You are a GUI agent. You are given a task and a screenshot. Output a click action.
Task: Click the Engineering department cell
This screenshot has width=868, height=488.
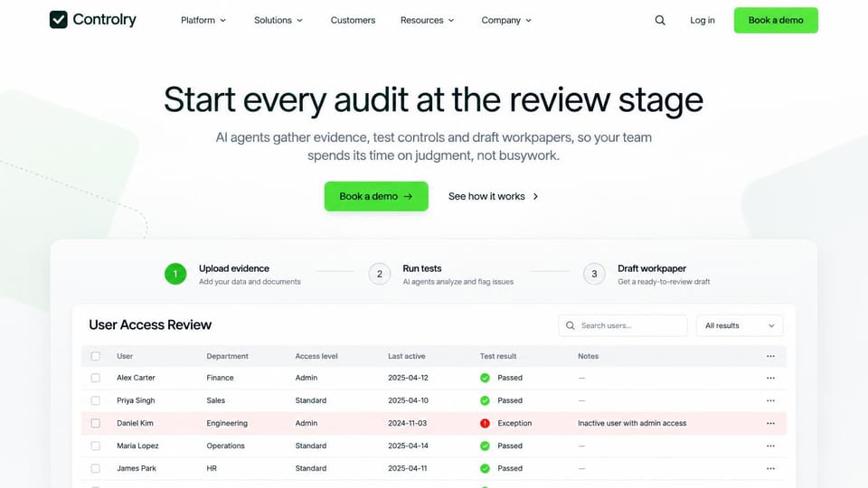point(227,423)
